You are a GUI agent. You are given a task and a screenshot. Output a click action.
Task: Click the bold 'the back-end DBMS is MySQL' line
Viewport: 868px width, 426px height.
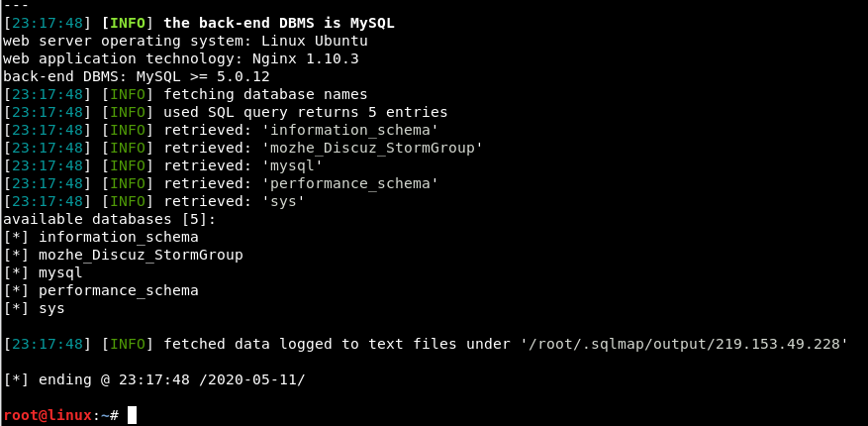279,23
